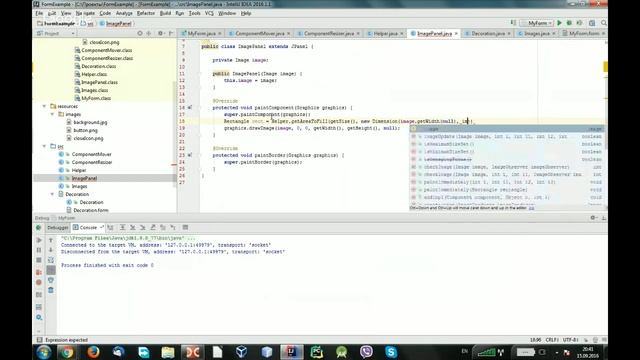Switch to the Helper.java editor tab
Image resolution: width=640 pixels, height=360 pixels.
[x=385, y=33]
